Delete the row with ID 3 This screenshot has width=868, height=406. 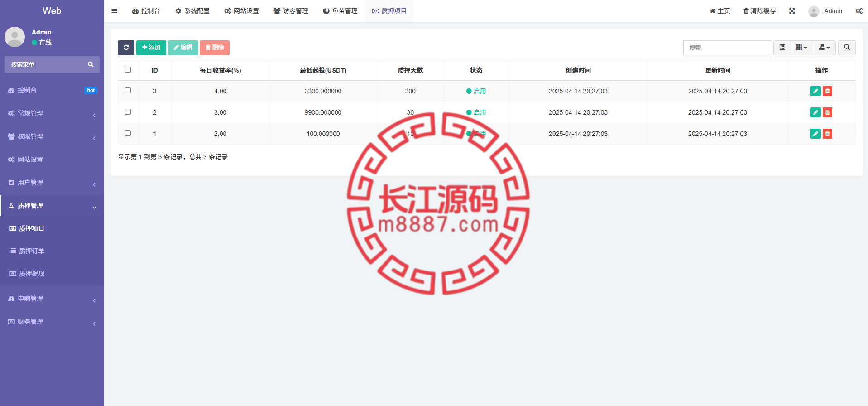[827, 91]
